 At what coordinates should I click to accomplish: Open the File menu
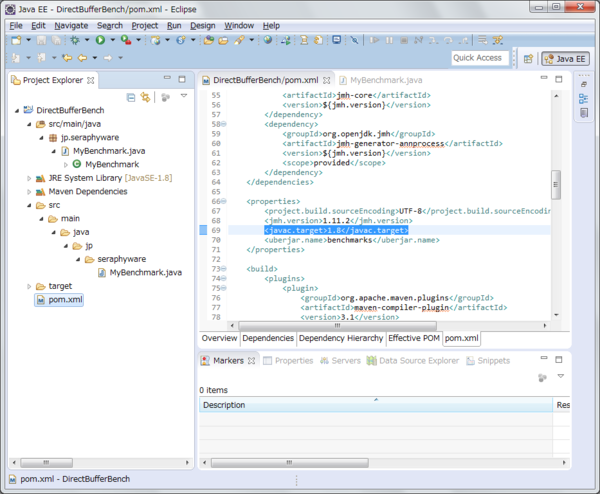coord(16,26)
